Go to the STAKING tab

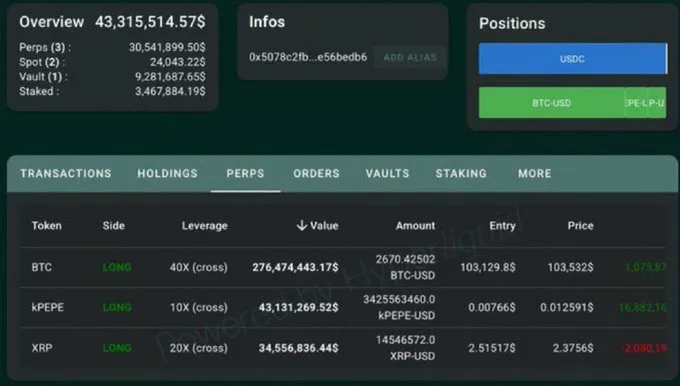click(x=461, y=173)
